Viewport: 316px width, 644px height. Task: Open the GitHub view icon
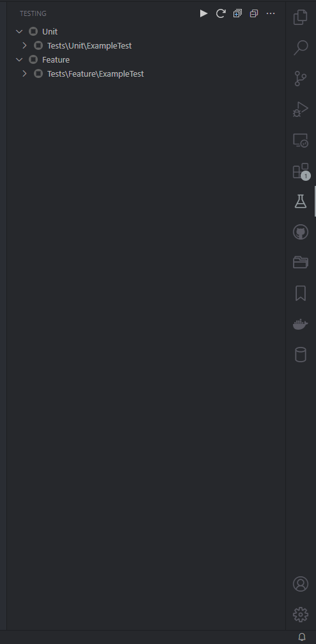click(x=301, y=232)
